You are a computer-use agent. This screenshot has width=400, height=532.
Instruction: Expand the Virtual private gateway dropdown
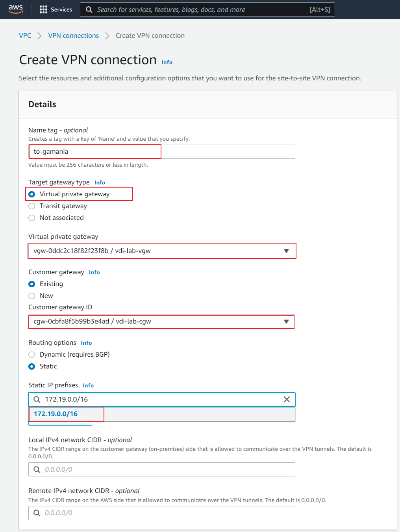286,251
